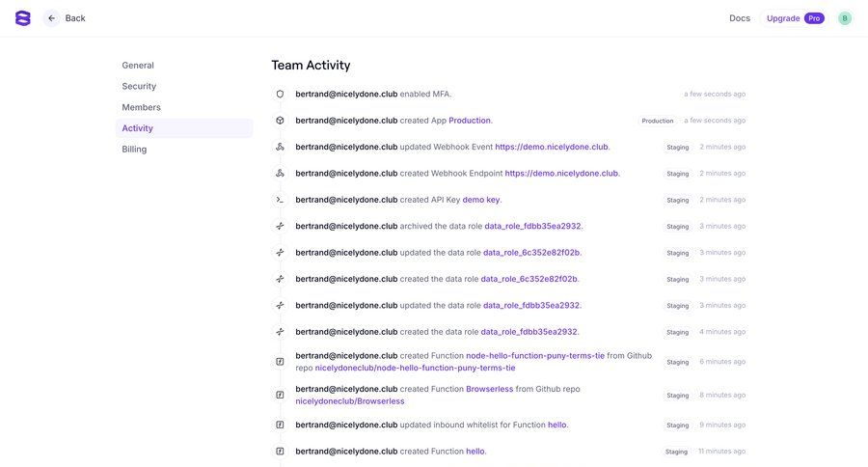Open the demo key API key link
Image resolution: width=868 pixels, height=467 pixels.
(x=480, y=200)
